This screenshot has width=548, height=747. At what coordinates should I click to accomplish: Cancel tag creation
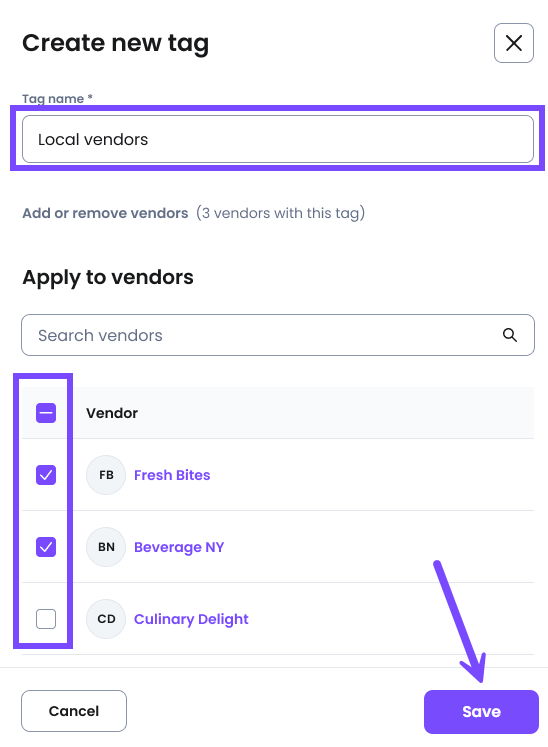74,711
